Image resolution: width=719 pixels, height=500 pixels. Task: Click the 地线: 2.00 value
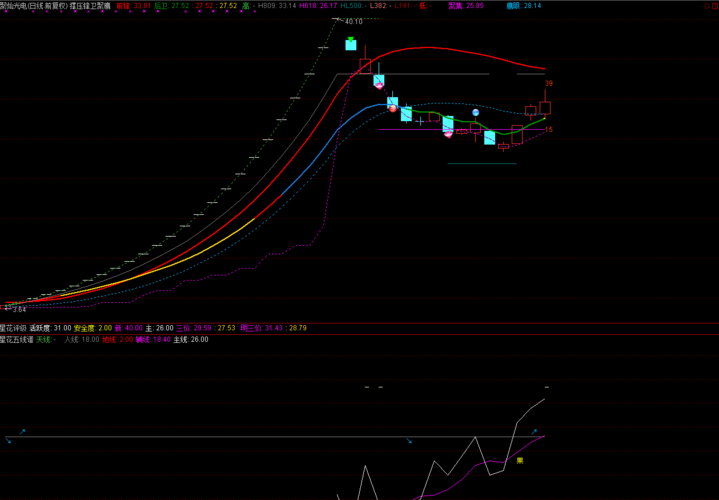[117, 340]
